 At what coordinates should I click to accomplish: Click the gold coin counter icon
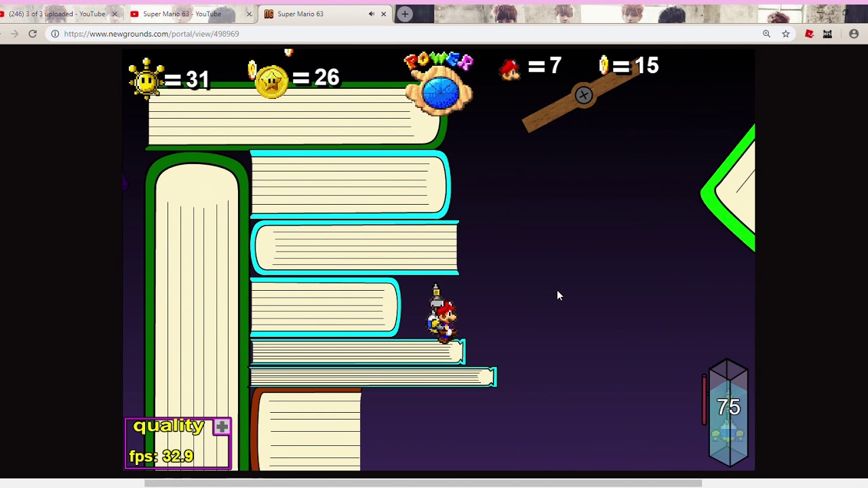coord(604,65)
